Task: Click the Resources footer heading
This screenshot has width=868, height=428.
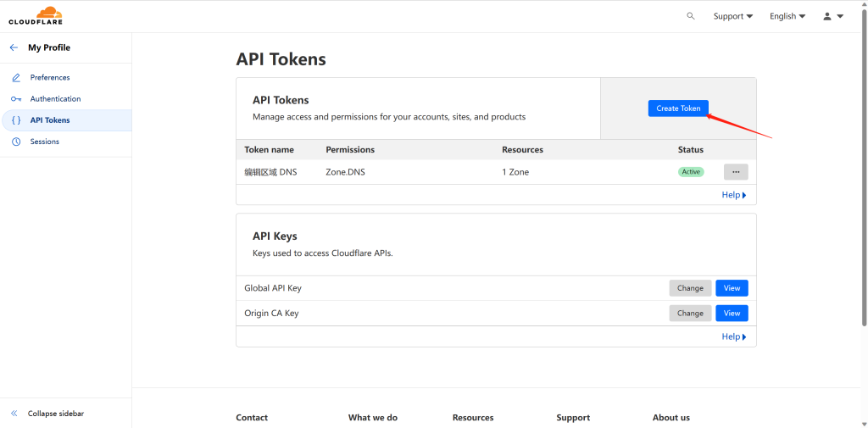Action: [x=473, y=418]
